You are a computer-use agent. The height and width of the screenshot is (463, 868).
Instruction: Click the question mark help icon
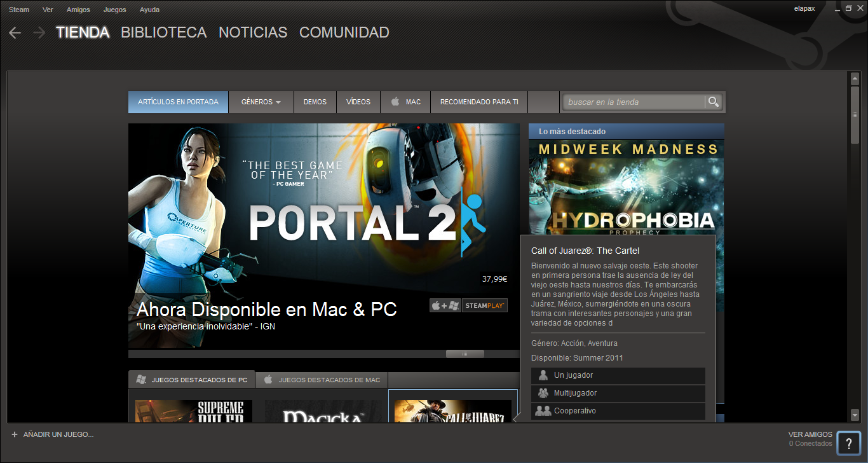point(849,443)
